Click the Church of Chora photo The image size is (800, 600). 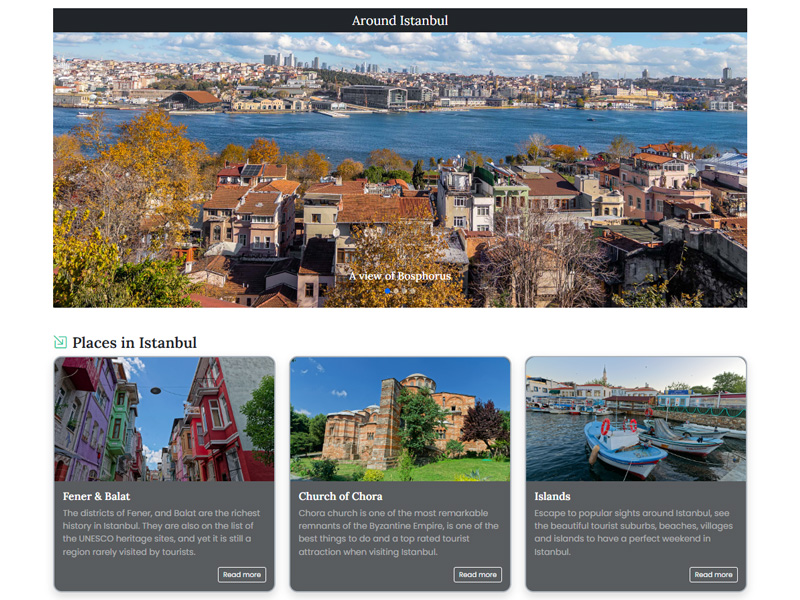click(x=400, y=419)
